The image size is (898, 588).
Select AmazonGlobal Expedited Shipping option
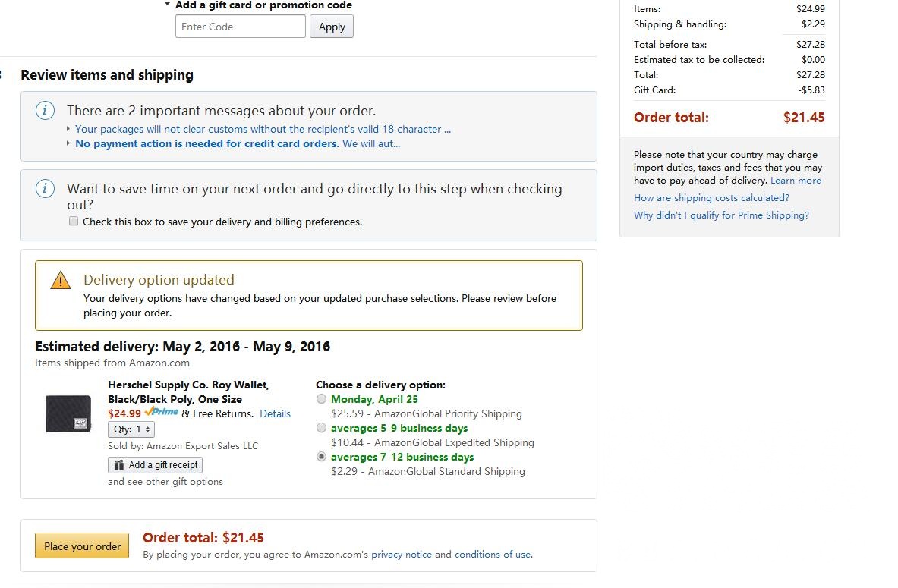tap(322, 428)
